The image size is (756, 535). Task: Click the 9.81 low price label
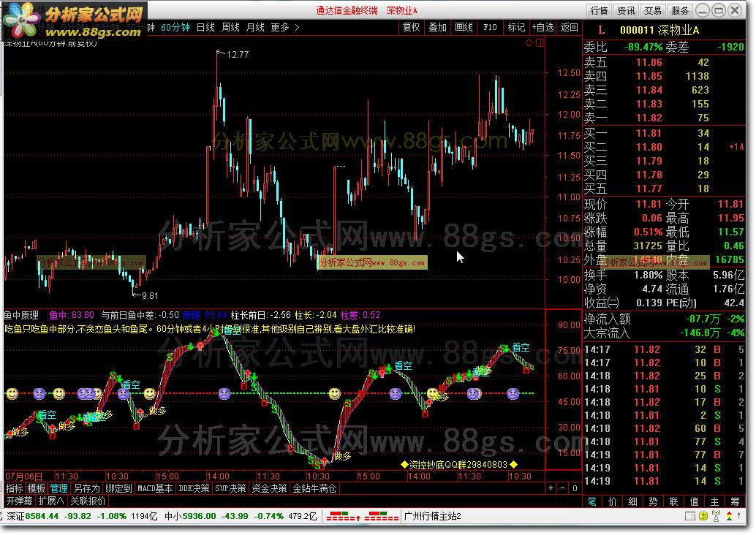tap(150, 295)
